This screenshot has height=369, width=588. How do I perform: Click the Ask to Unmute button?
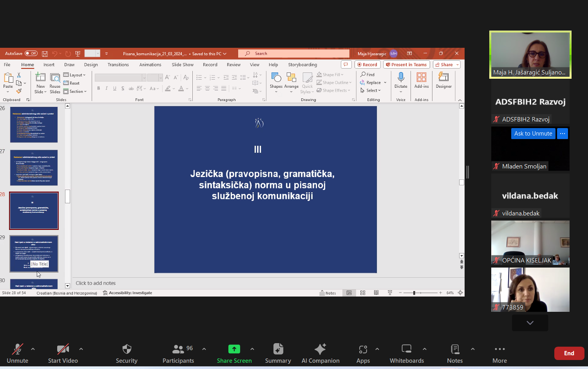point(533,134)
